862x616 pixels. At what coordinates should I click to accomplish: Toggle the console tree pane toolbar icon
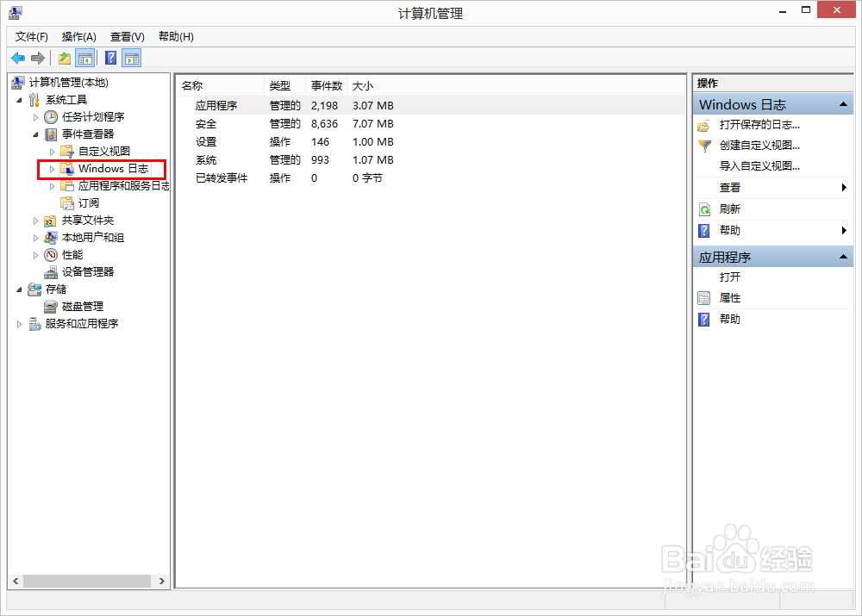85,58
